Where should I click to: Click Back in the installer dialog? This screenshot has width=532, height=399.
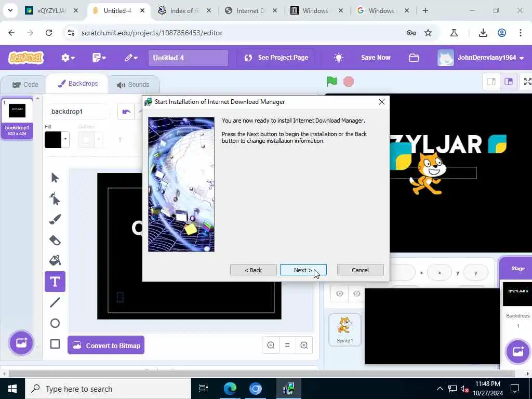253,270
